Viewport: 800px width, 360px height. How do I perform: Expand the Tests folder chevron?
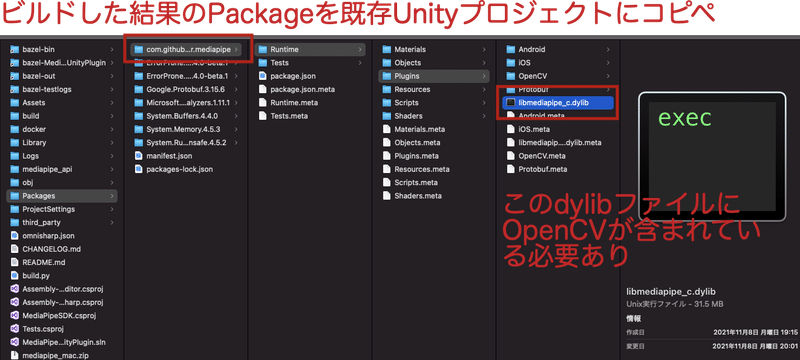360,63
